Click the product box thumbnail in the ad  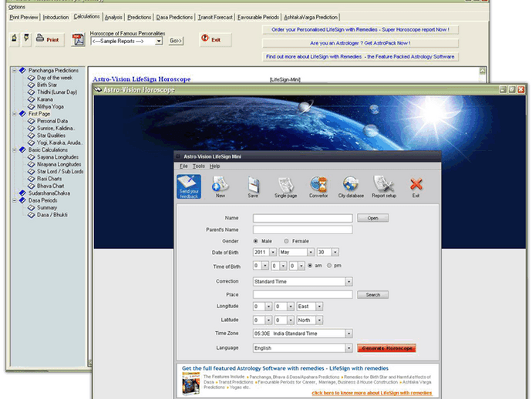tap(190, 384)
